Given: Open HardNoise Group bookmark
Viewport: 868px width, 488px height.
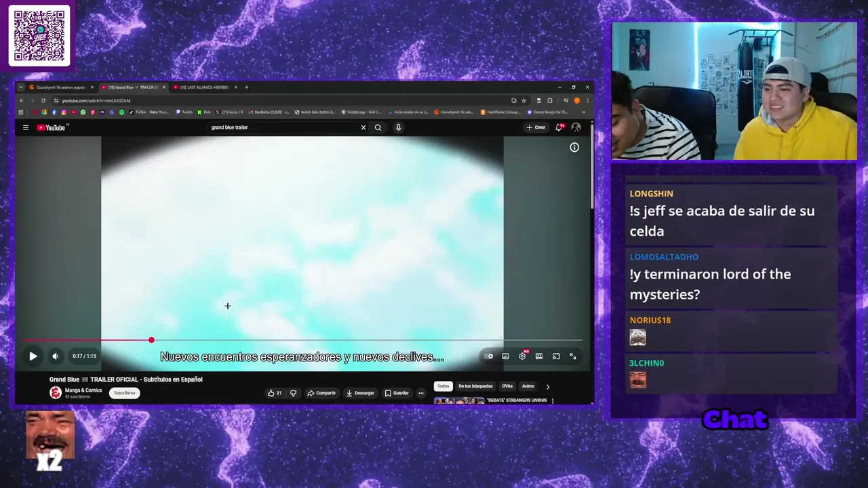Looking at the screenshot, I should click(500, 113).
